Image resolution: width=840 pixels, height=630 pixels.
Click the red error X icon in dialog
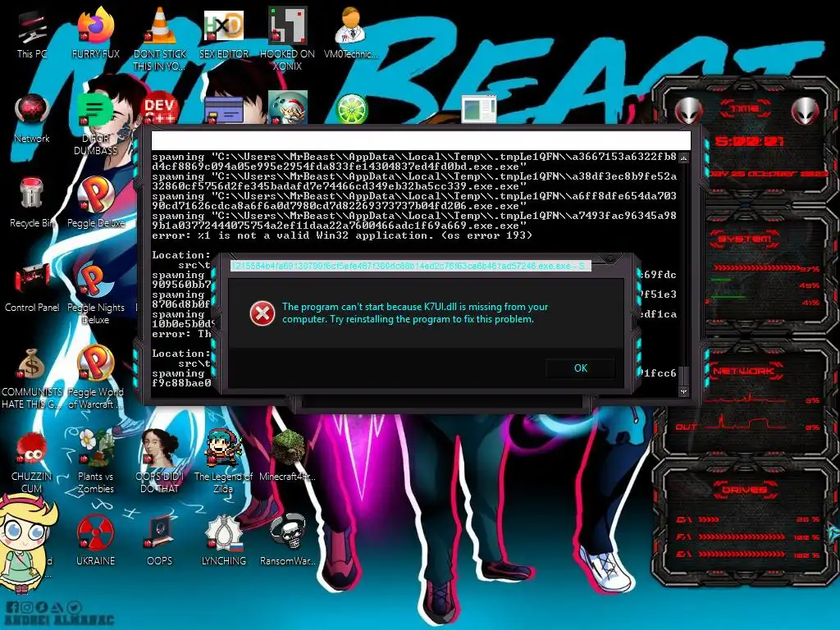262,313
